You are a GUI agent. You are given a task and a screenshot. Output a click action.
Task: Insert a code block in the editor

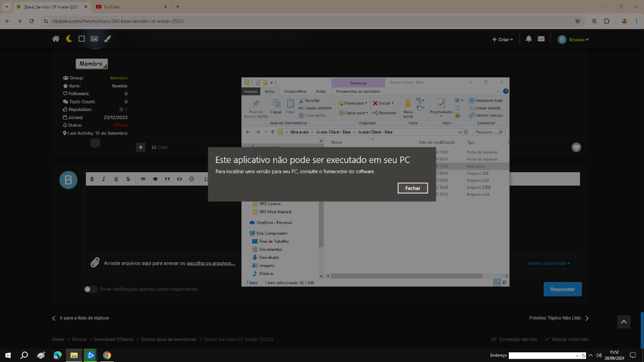(x=180, y=179)
